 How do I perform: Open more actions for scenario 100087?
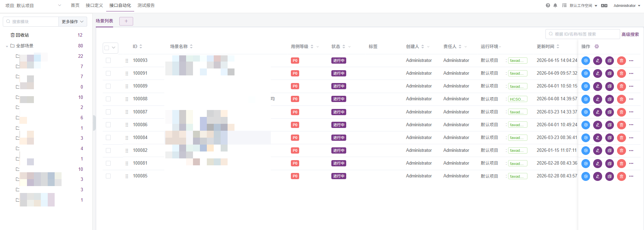pos(631,112)
